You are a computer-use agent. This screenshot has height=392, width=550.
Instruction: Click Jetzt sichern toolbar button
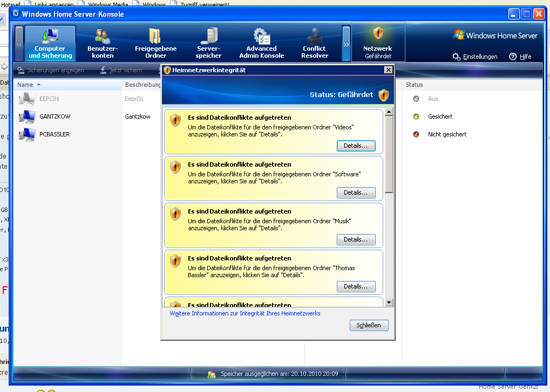pyautogui.click(x=121, y=70)
